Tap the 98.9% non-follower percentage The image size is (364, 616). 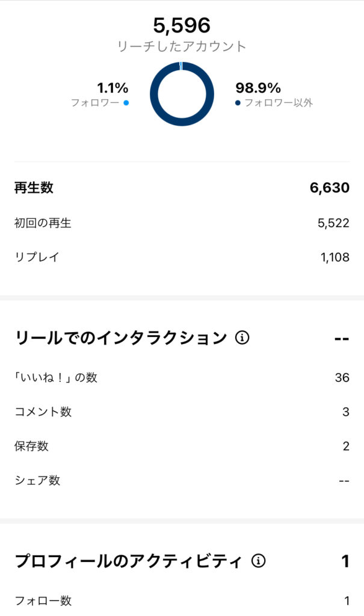pyautogui.click(x=258, y=88)
